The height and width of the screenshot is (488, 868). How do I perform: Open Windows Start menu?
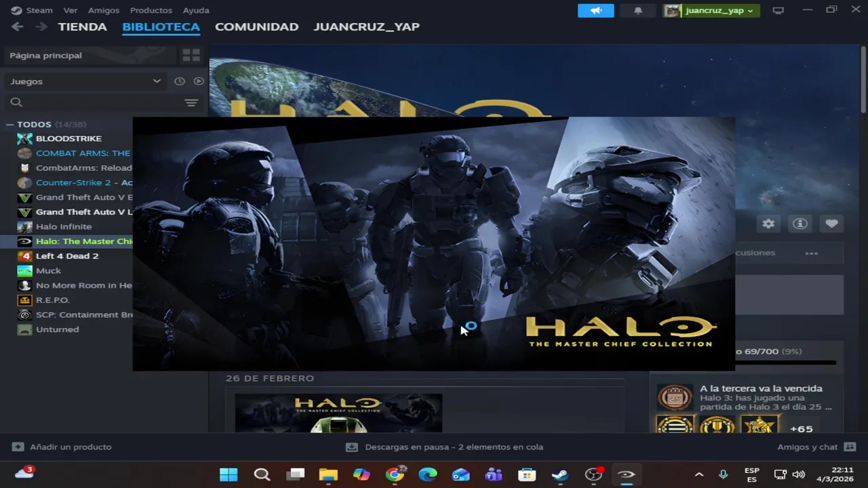229,474
